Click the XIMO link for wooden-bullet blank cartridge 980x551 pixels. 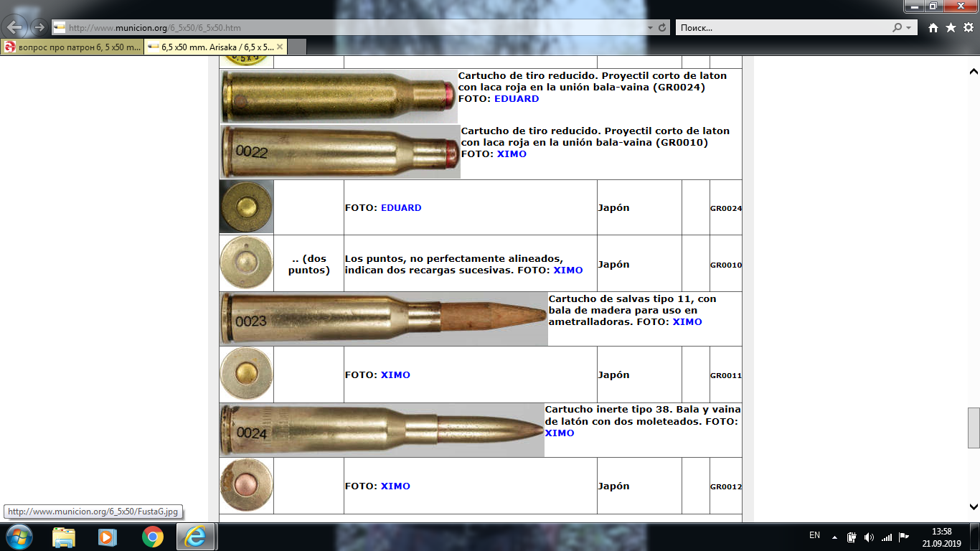(x=687, y=322)
